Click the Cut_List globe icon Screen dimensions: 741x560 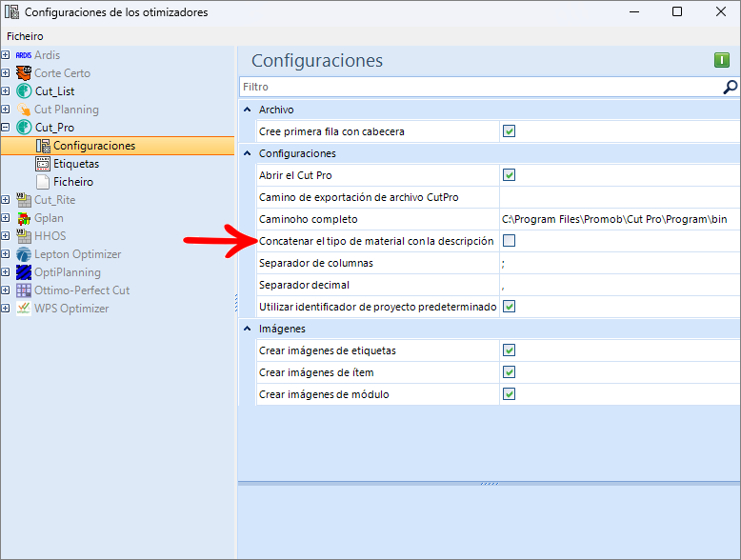24,91
